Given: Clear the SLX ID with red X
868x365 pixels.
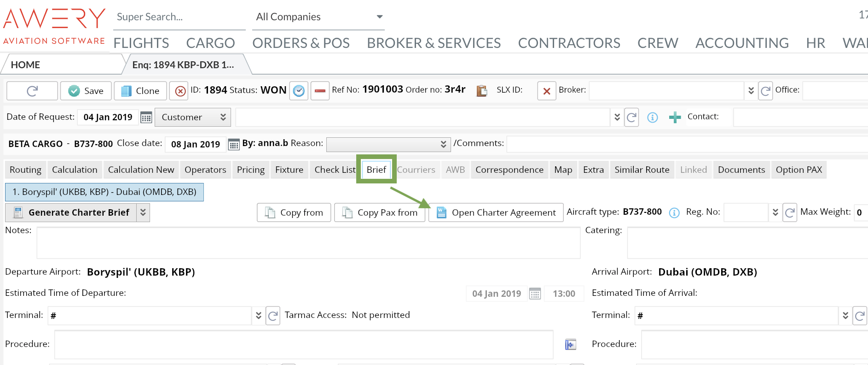Looking at the screenshot, I should tap(546, 91).
